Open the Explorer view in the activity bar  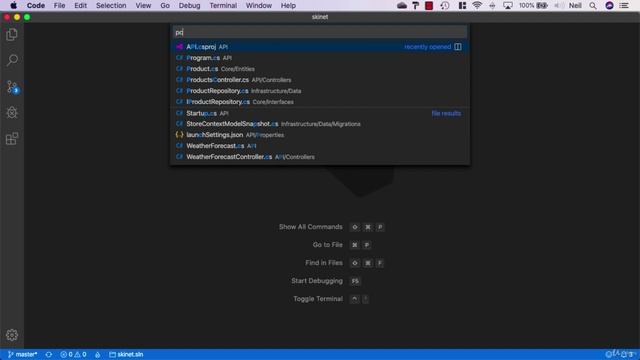click(x=12, y=35)
